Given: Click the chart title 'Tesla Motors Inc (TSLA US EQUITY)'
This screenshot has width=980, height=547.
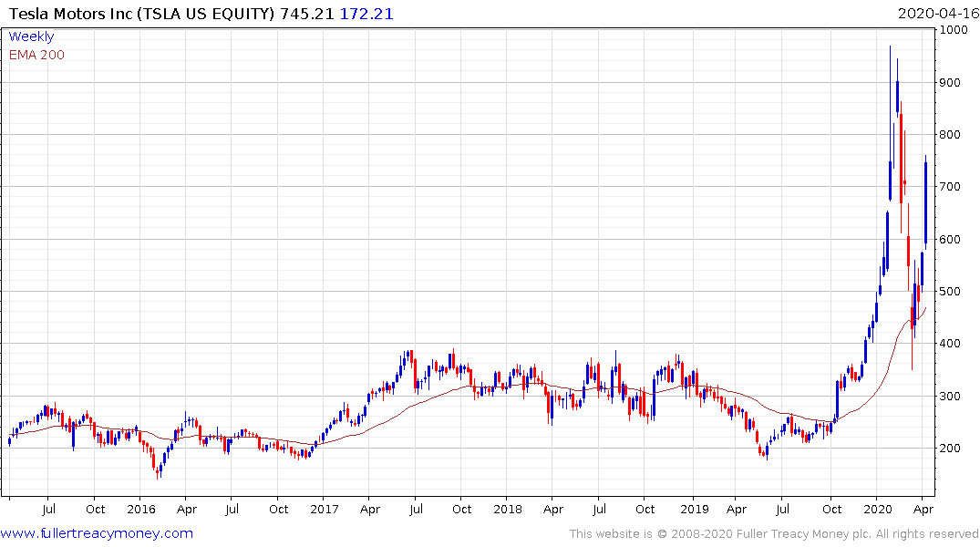Looking at the screenshot, I should pyautogui.click(x=141, y=14).
